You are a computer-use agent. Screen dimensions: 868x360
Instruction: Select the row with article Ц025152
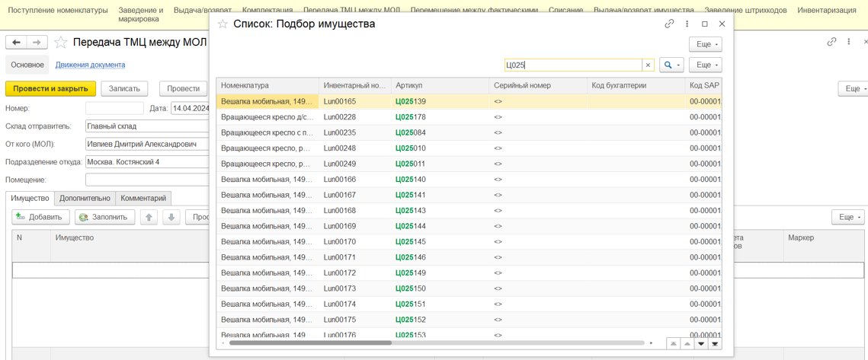(469, 319)
